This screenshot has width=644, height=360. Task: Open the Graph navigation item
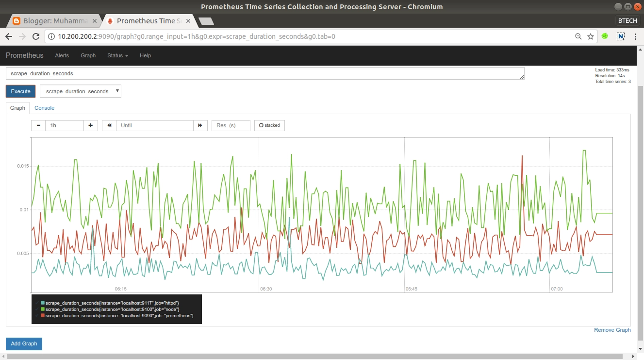pos(88,55)
